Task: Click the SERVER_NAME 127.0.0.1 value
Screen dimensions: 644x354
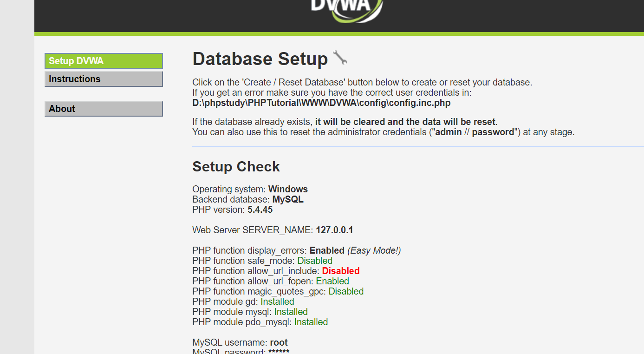Action: (x=334, y=230)
